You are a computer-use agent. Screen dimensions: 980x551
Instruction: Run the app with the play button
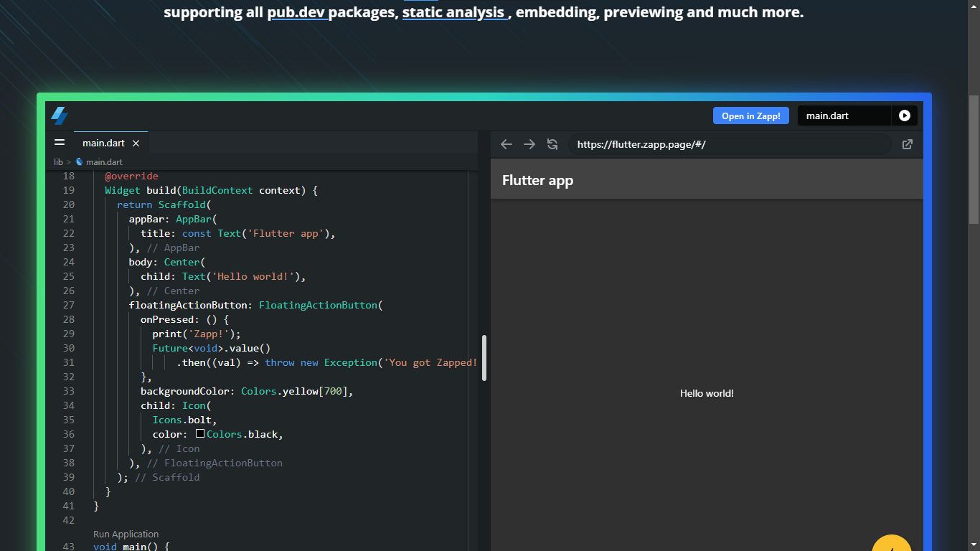[x=905, y=116]
